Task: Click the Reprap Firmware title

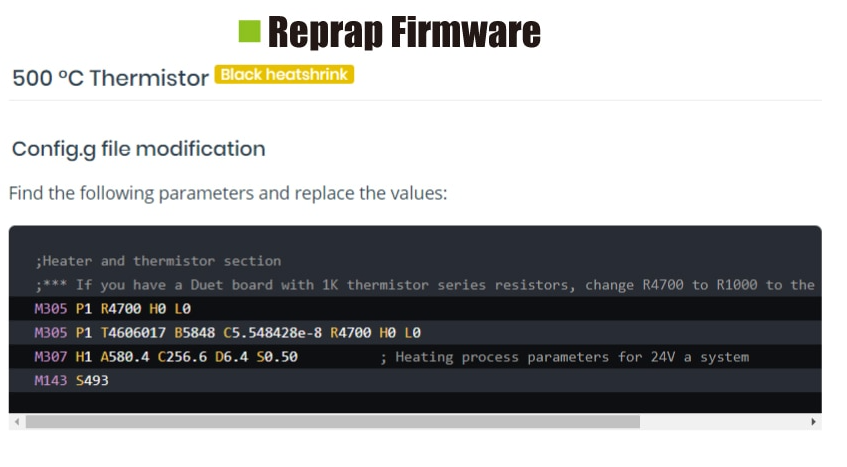Action: pos(404,32)
